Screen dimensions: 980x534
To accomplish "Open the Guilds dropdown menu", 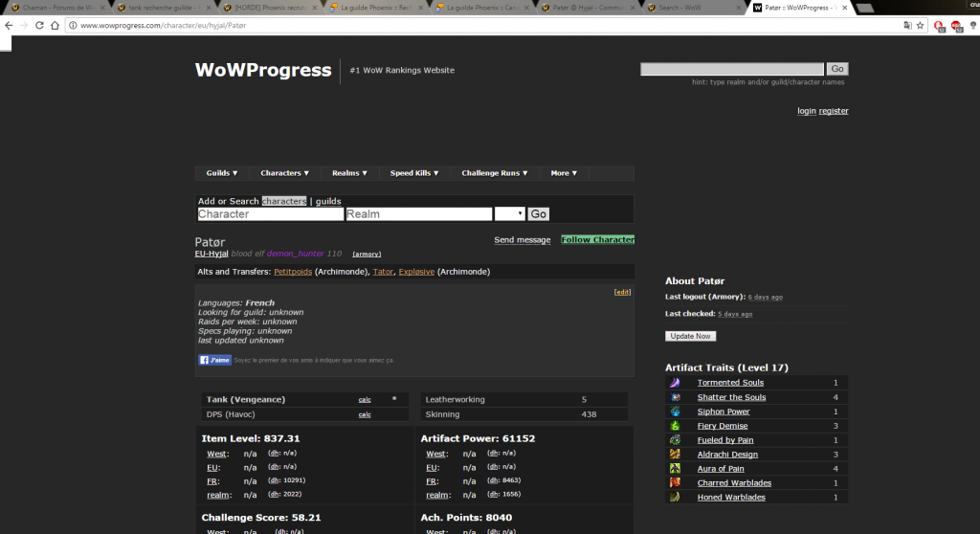I will click(x=222, y=173).
